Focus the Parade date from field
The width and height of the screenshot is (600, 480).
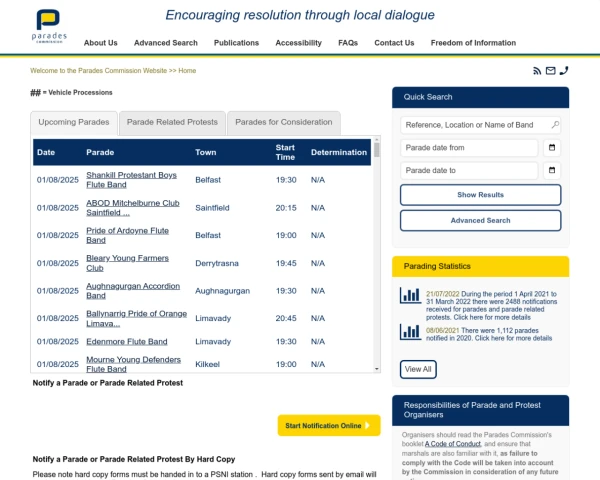click(469, 148)
